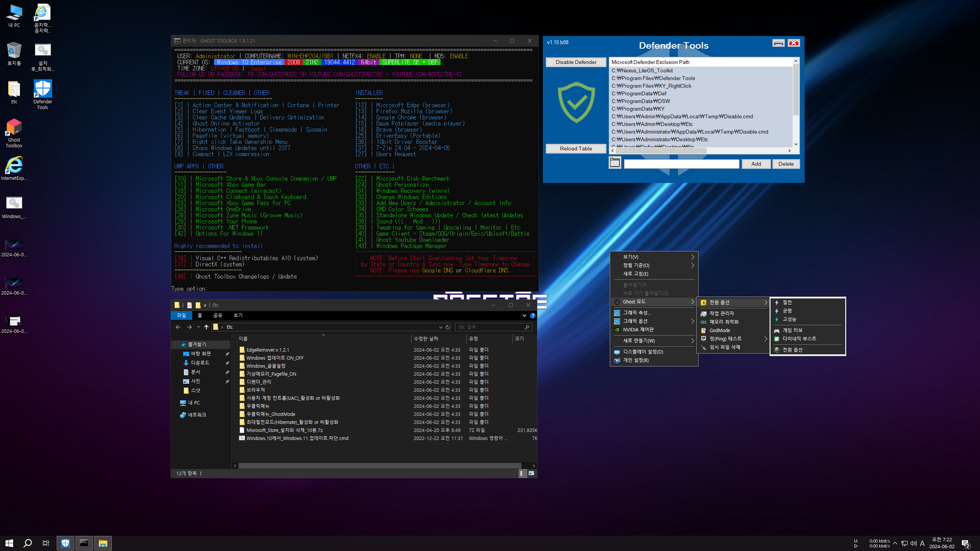Switch Explorer to details view toggle

tap(522, 473)
